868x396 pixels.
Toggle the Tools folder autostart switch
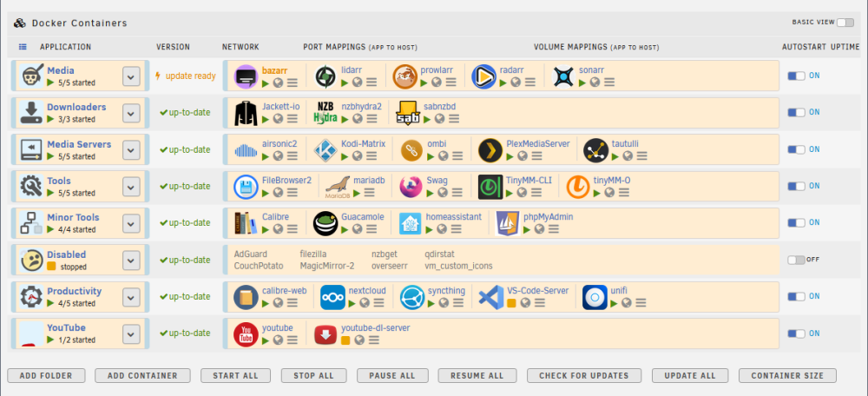797,186
